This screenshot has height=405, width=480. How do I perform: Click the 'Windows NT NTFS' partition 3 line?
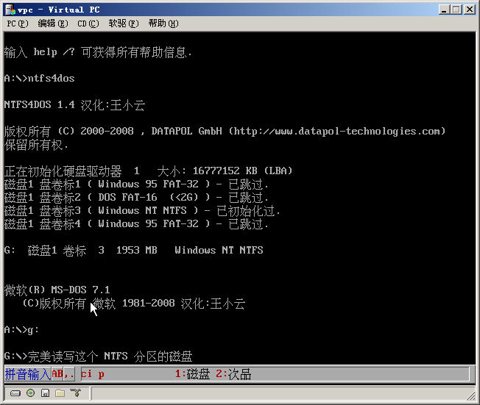pyautogui.click(x=142, y=211)
